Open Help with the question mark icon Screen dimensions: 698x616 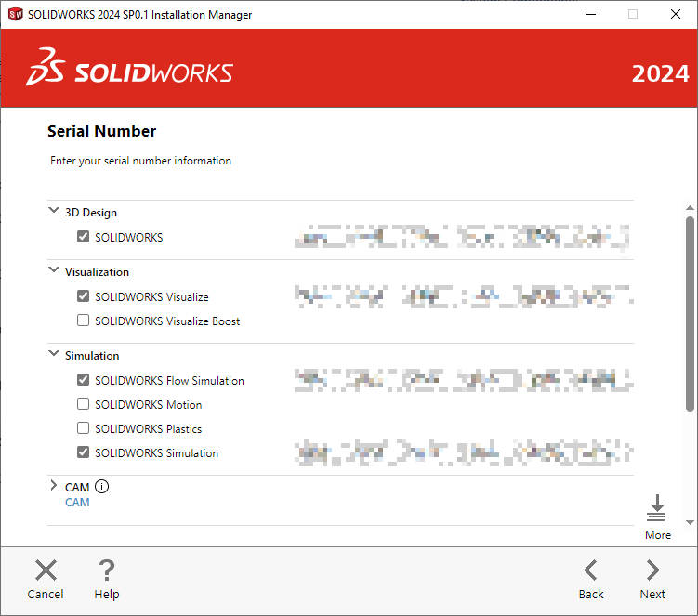(107, 570)
